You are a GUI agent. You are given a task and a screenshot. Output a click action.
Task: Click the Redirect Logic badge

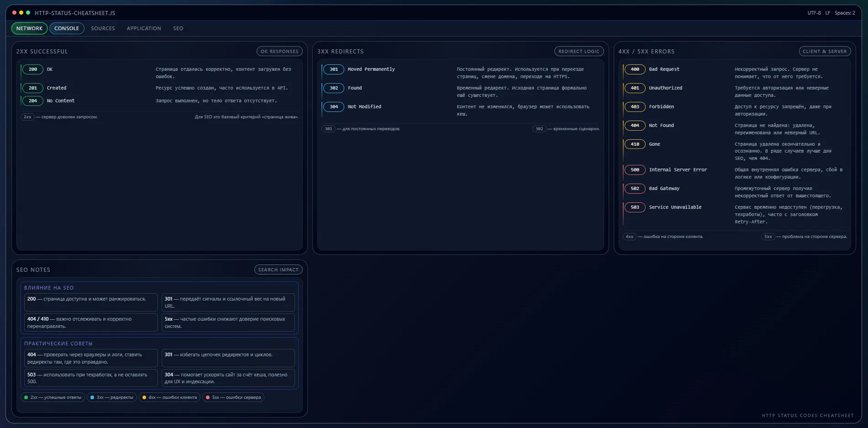click(x=579, y=52)
